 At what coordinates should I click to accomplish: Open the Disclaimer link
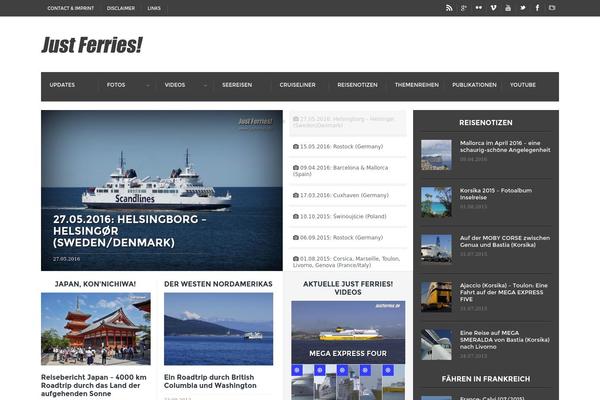pos(121,8)
